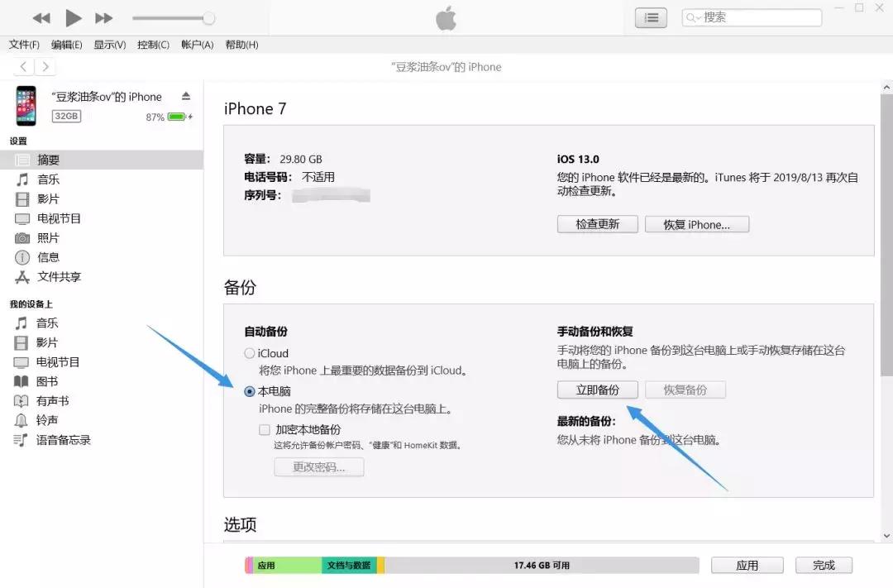
Task: Click 完成 to finish device sync settings
Action: point(824,565)
